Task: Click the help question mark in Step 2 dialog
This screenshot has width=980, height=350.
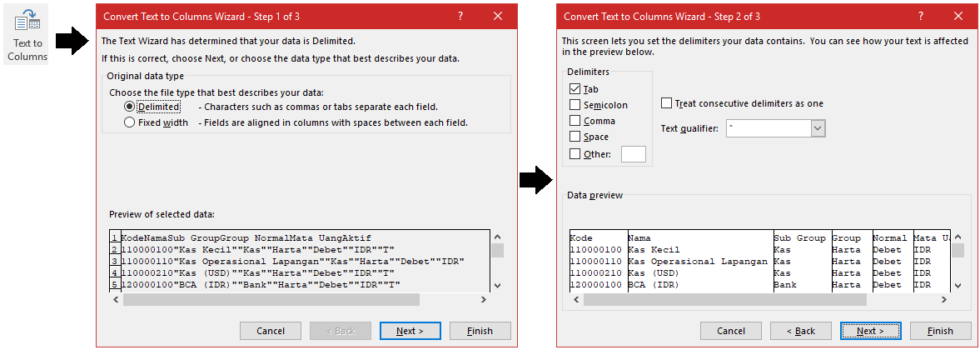Action: click(921, 16)
